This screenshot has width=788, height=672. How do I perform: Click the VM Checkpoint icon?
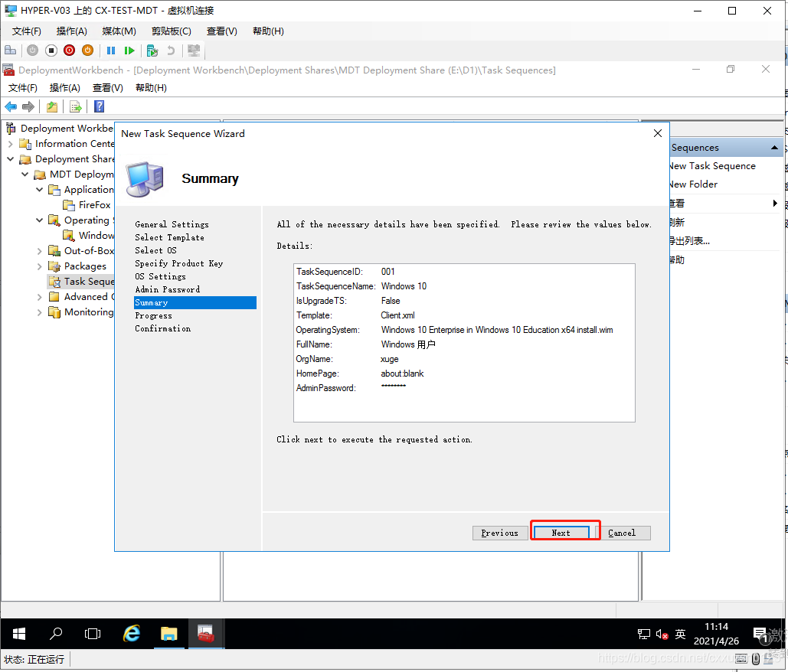152,51
